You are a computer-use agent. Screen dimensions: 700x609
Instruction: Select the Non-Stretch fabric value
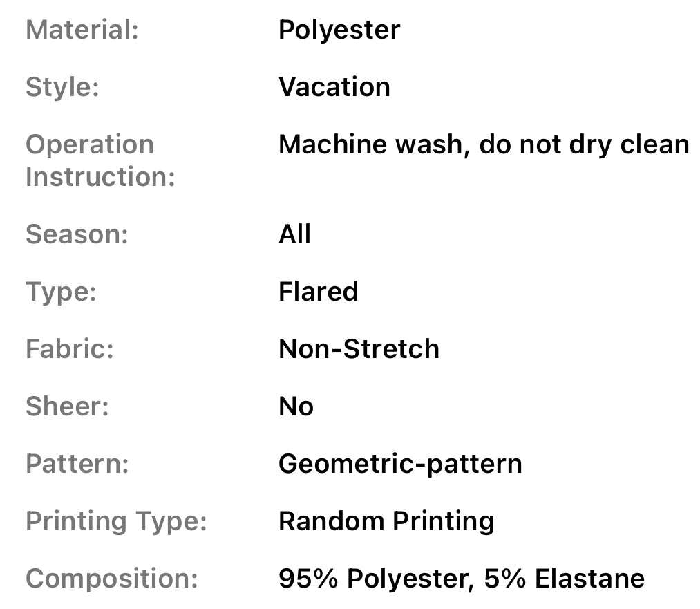coord(359,349)
